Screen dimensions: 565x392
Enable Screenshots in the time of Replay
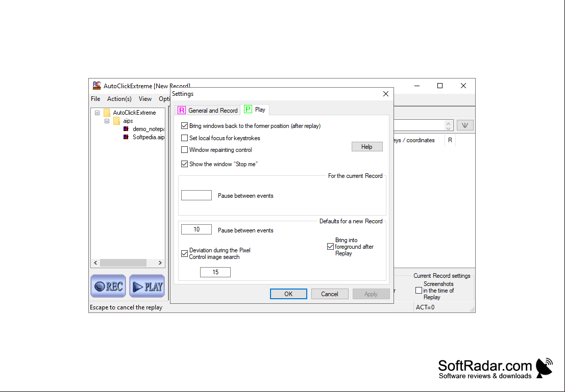419,291
